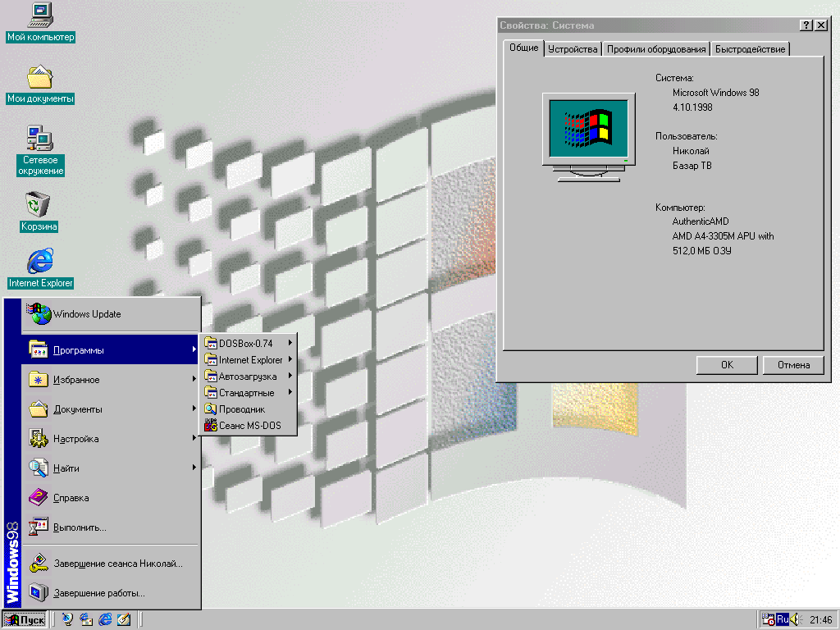The height and width of the screenshot is (630, 840).
Task: Click the version text 4.10.1998
Action: [692, 107]
